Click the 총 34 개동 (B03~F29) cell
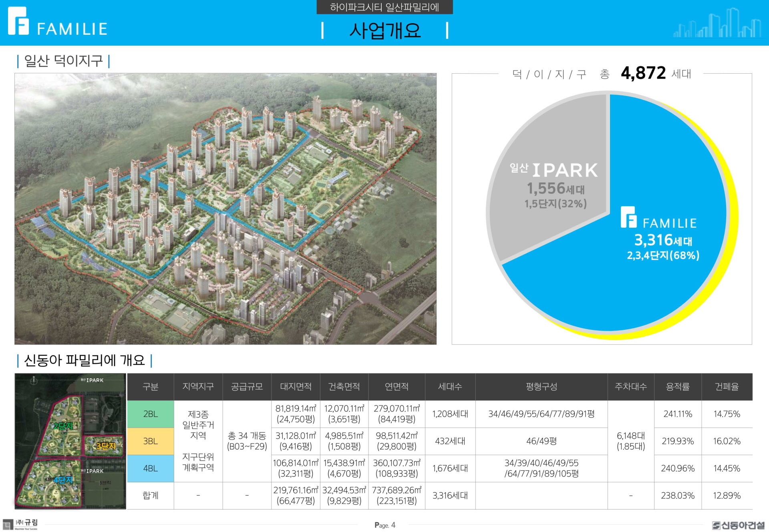The image size is (769, 532). coord(247,441)
